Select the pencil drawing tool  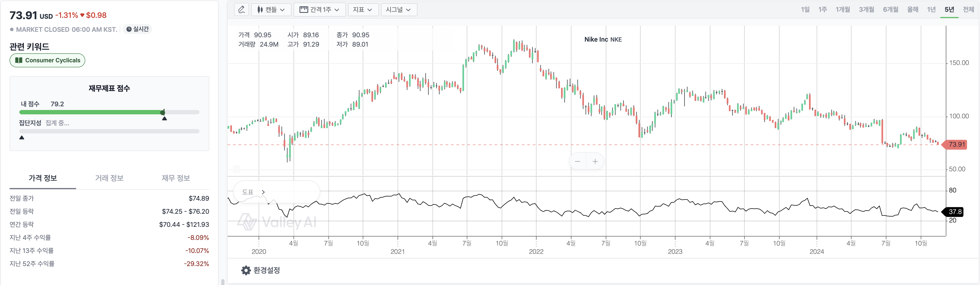point(241,10)
